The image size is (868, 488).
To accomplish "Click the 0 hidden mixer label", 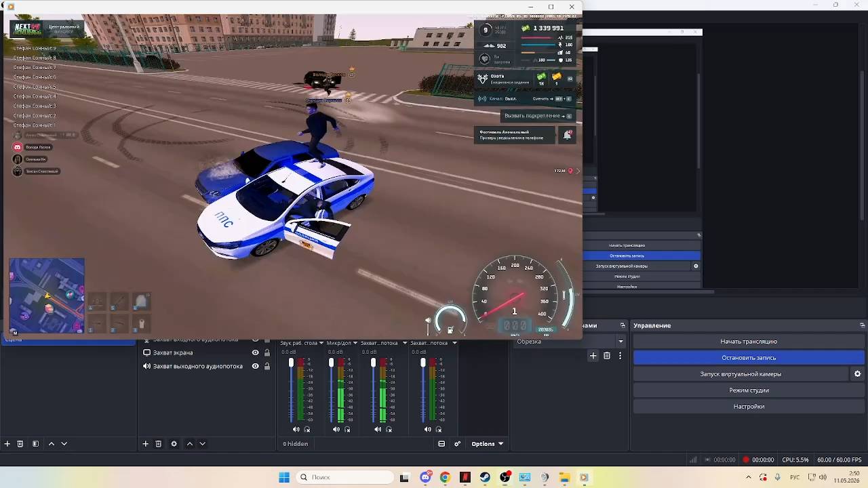I will click(296, 444).
